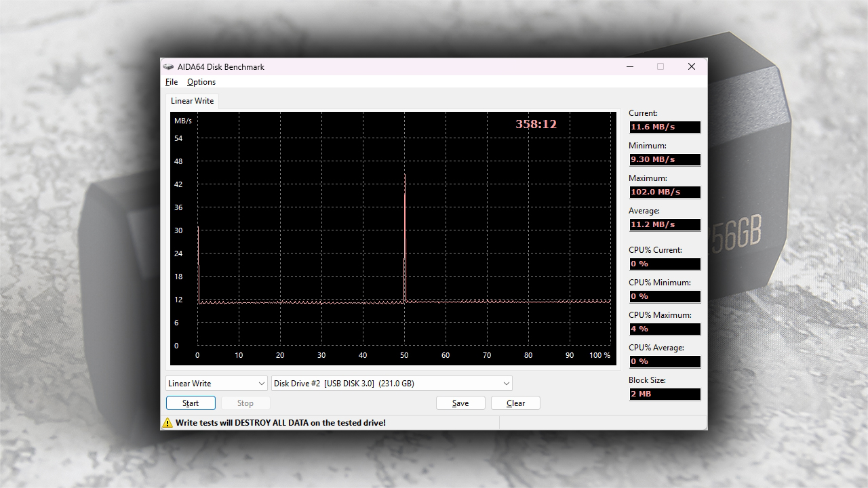The width and height of the screenshot is (868, 488).
Task: Expand the Linear Write test type dropdown
Action: pyautogui.click(x=217, y=384)
